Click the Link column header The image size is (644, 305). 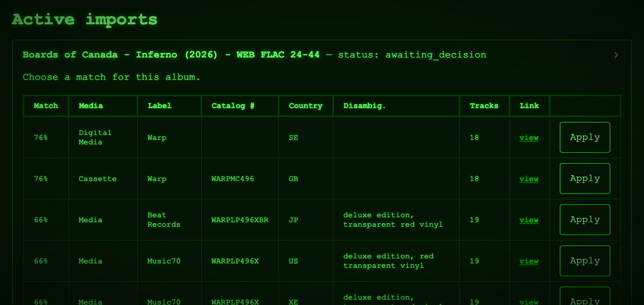click(x=530, y=106)
